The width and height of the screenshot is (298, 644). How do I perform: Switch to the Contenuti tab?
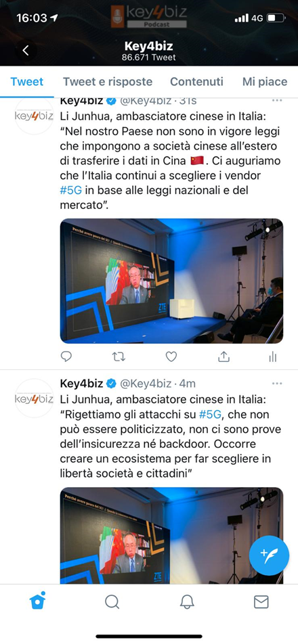(197, 81)
